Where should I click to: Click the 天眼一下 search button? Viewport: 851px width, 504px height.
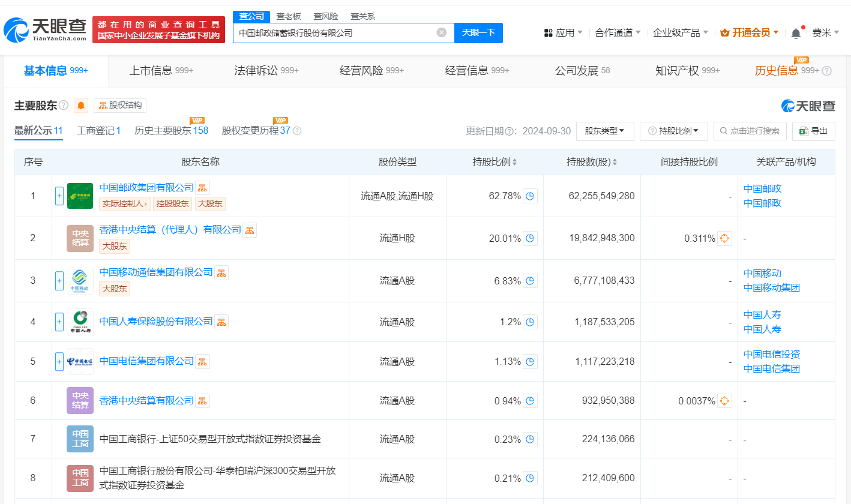(478, 32)
